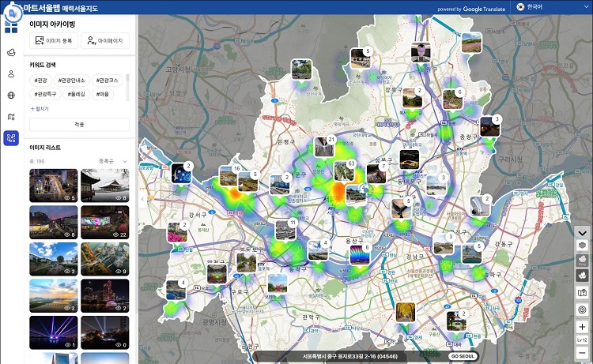This screenshot has height=364, width=593.
Task: Click the highlighted image archive sidebar icon
Action: pyautogui.click(x=11, y=138)
